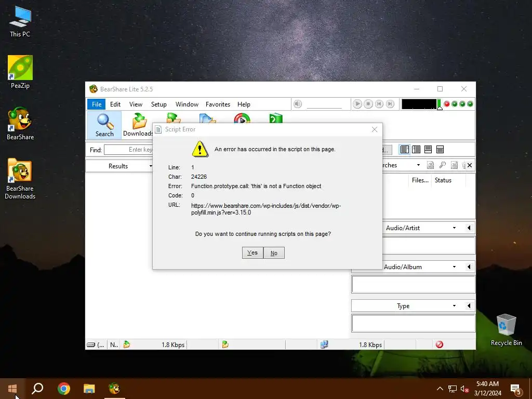
Task: Mute audio with the speaker icon
Action: point(298,104)
